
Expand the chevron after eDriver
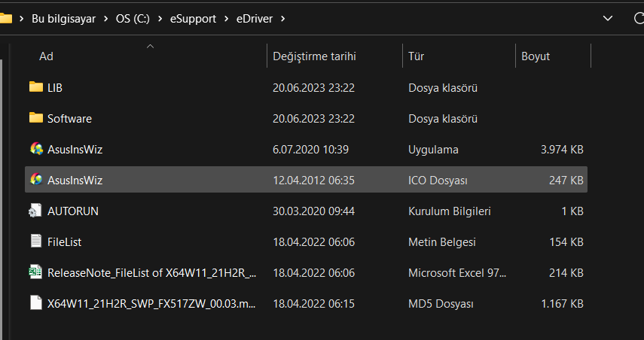click(x=282, y=19)
